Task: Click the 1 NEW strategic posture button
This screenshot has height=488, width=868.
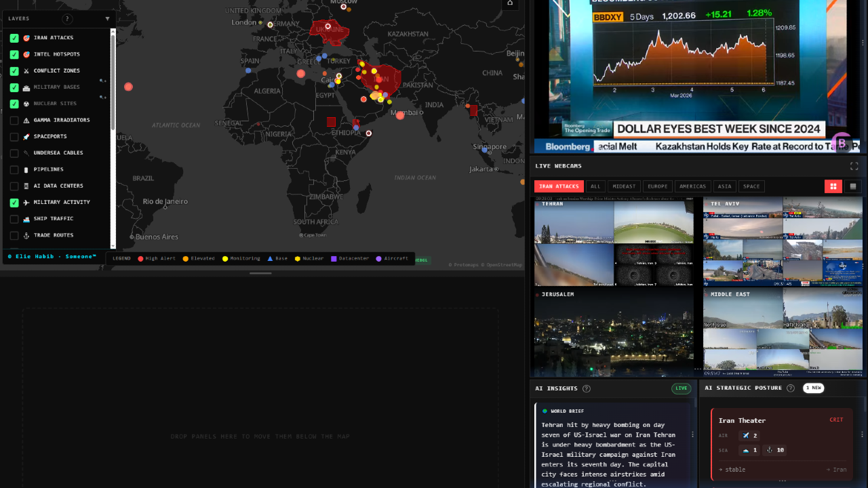Action: 814,388
